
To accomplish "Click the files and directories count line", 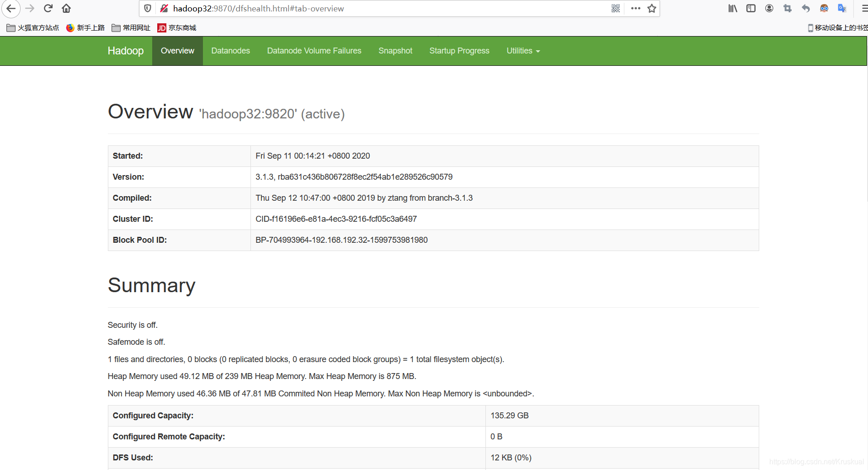I will [x=306, y=359].
